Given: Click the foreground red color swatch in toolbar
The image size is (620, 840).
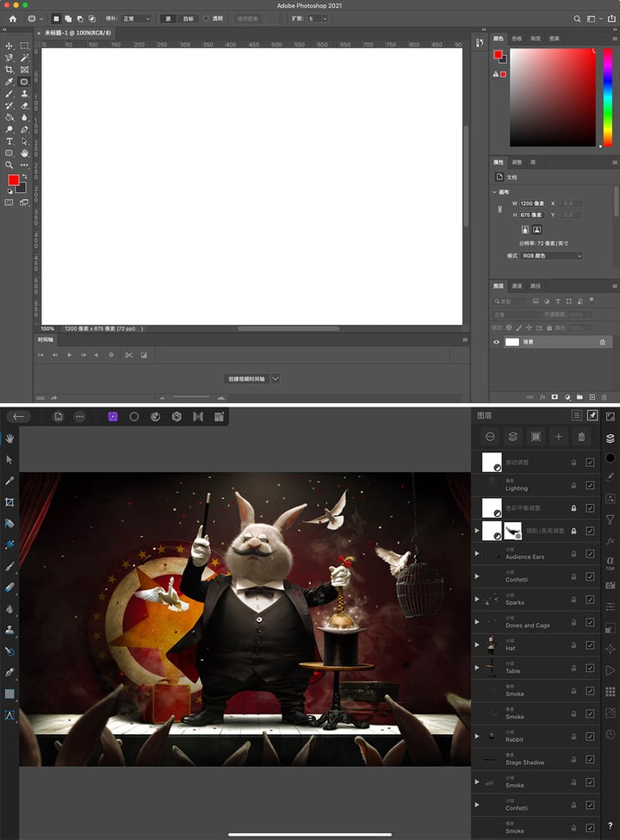Looking at the screenshot, I should pos(14,180).
